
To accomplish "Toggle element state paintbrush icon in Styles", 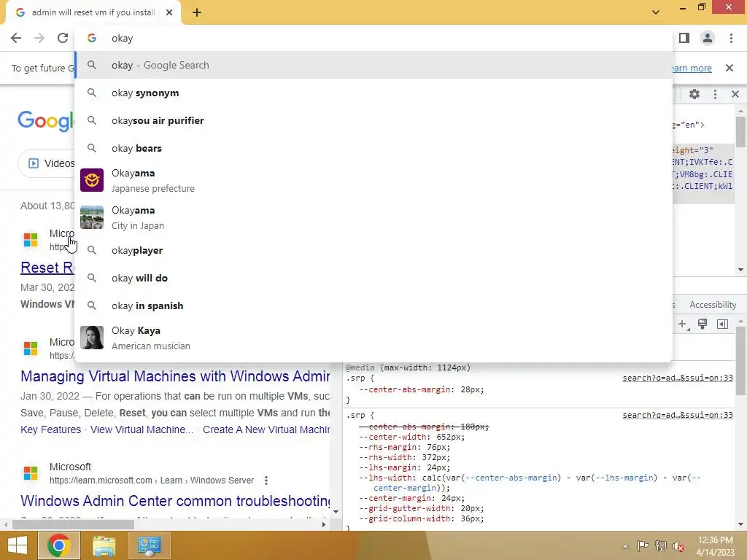I will [x=703, y=324].
